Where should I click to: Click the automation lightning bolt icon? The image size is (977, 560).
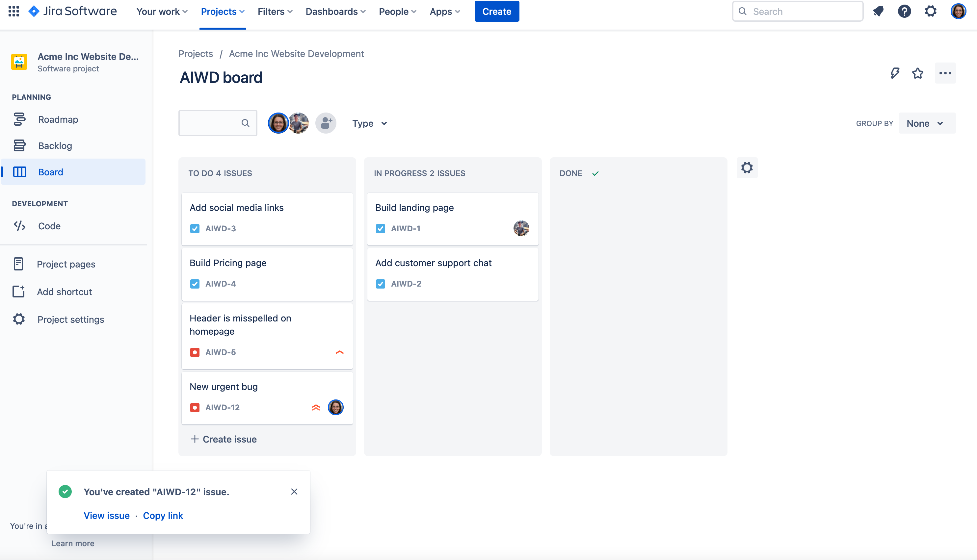[895, 73]
